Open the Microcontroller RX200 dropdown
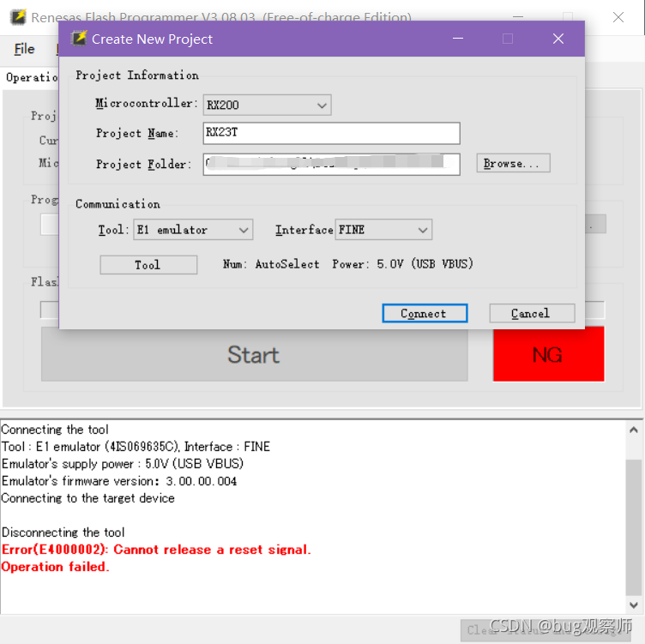The image size is (645, 644). coord(267,105)
